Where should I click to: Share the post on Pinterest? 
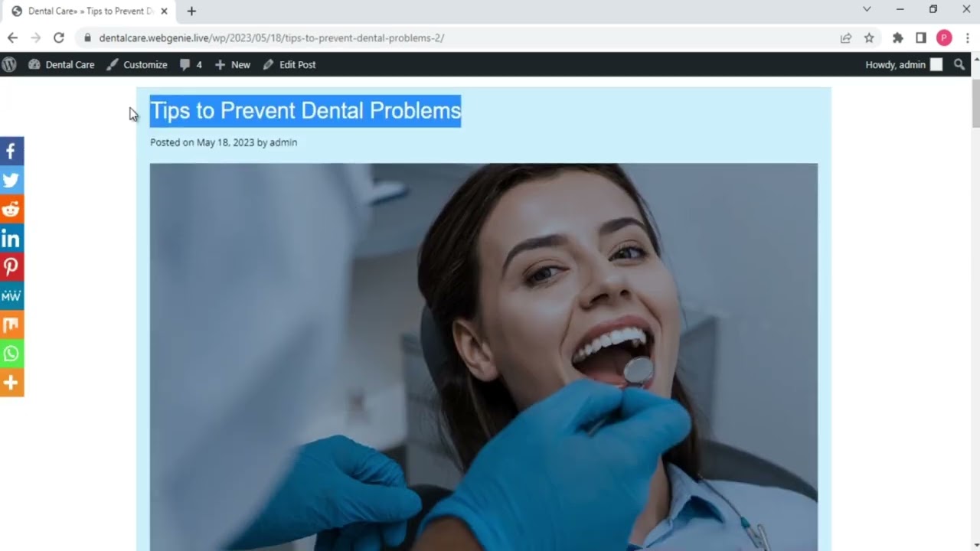pos(11,267)
